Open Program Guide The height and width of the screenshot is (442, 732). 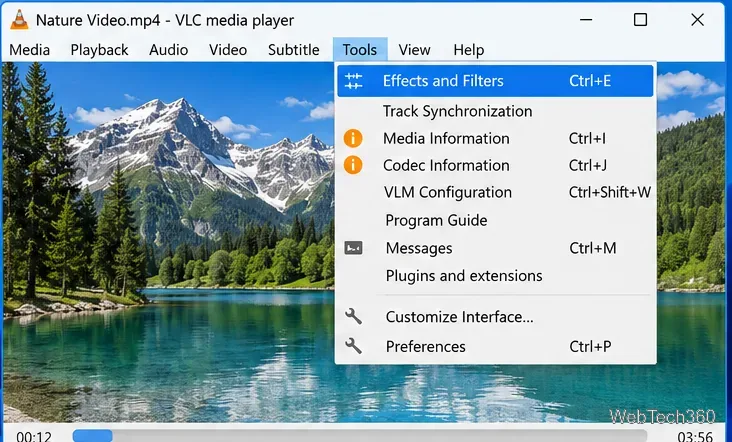click(495, 220)
